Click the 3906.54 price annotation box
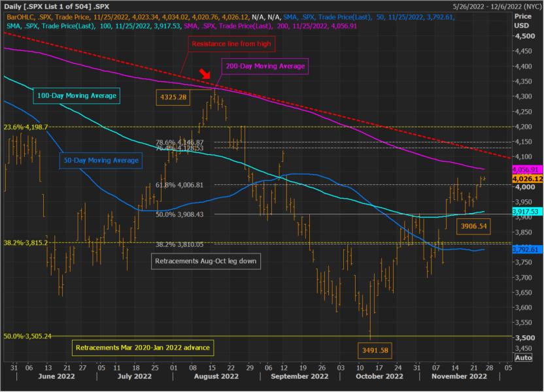This screenshot has width=544, height=392. click(x=473, y=226)
